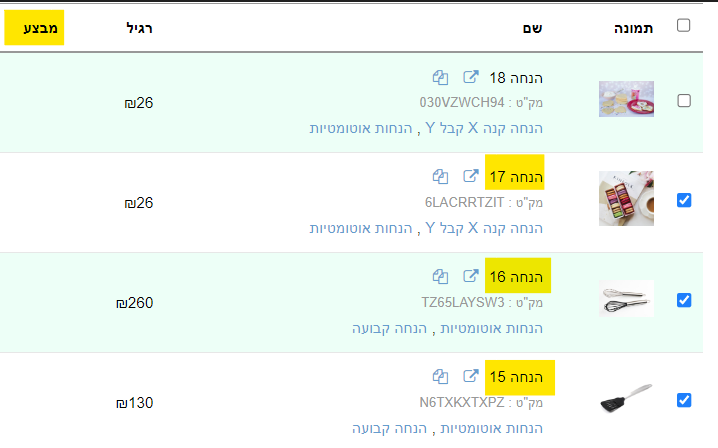Toggle the select-all checkbox in the table header

point(684,26)
